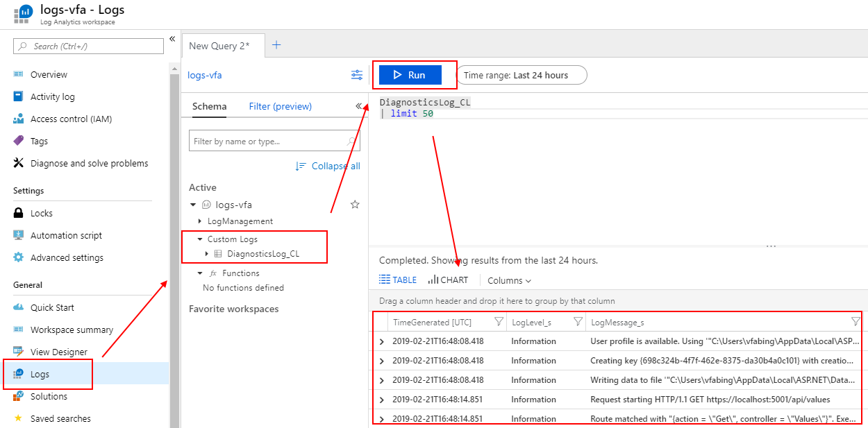Select the DiagnosticsLog_CL table name
Image resolution: width=868 pixels, height=428 pixels.
263,254
